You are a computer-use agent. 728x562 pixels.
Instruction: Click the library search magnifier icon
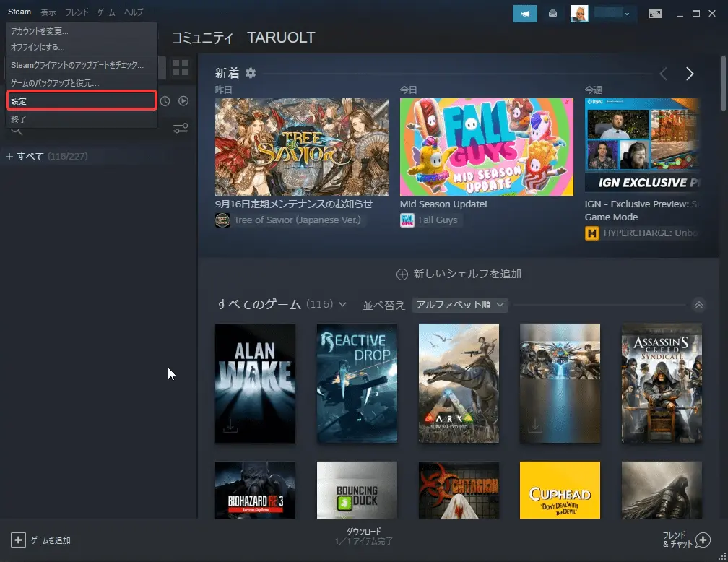coord(17,131)
